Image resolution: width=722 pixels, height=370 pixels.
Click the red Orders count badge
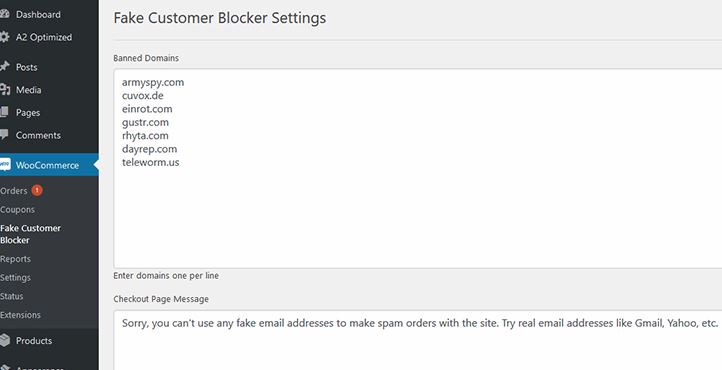[37, 190]
